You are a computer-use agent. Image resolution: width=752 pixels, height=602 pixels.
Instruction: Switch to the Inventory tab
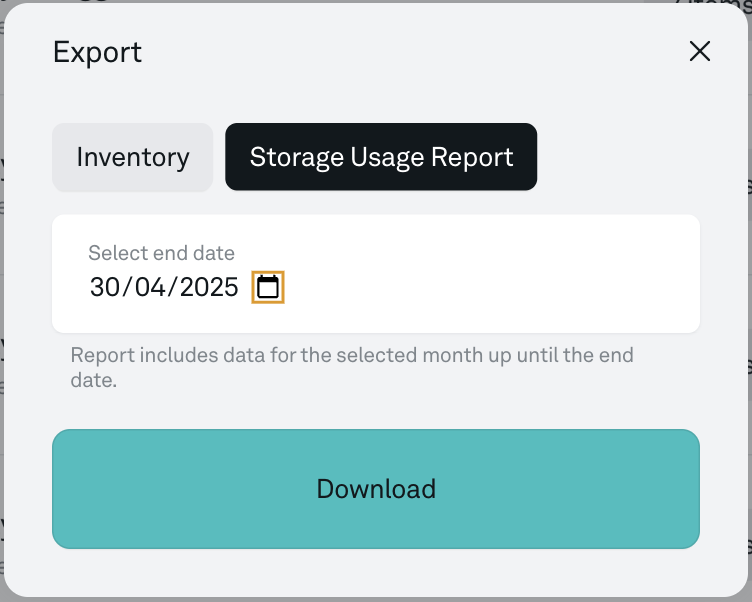coord(133,157)
